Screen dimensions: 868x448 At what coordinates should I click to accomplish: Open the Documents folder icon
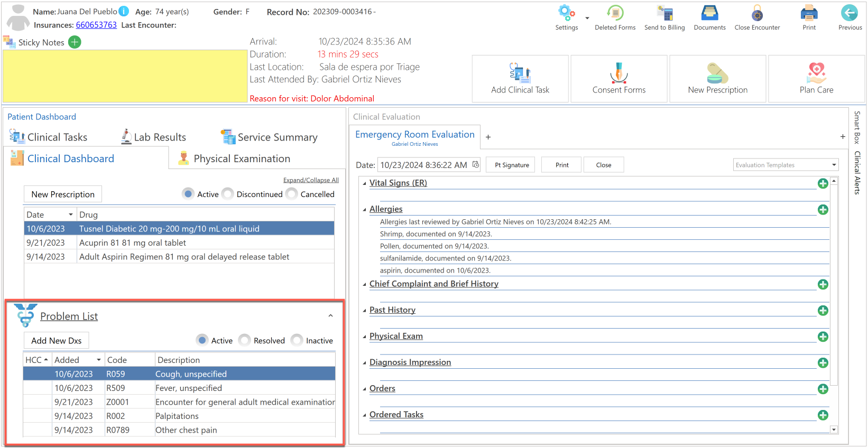pyautogui.click(x=709, y=13)
